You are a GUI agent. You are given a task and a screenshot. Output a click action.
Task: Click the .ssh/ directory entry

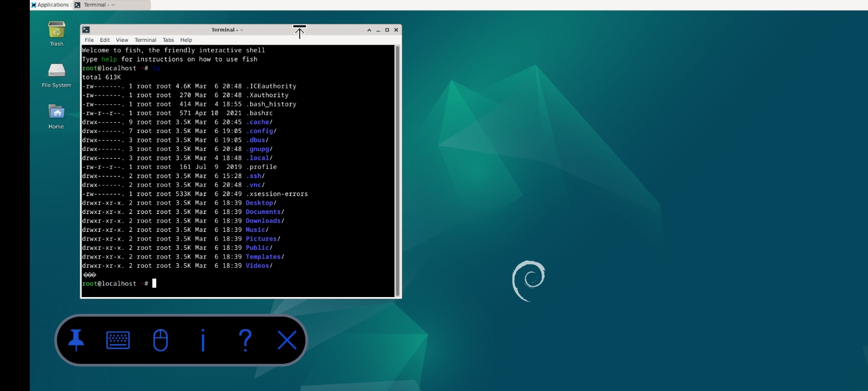click(255, 176)
